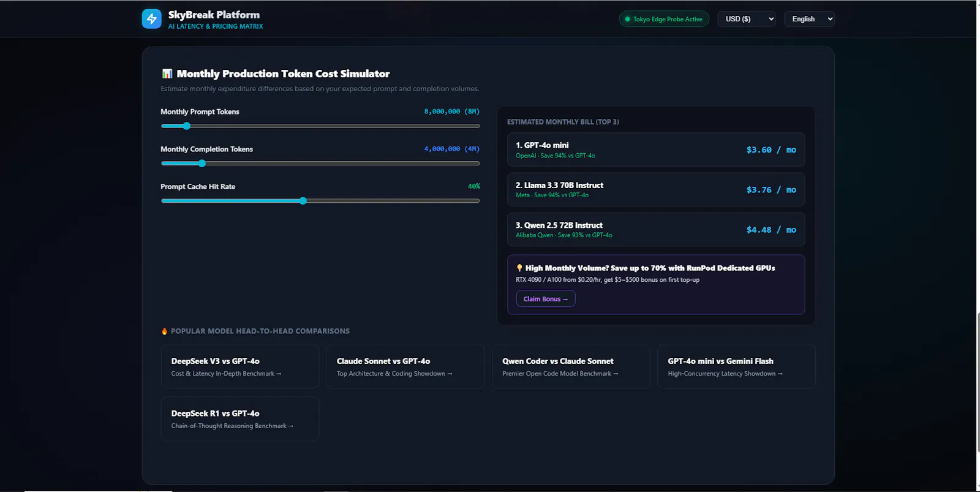Click the Estimated Monthly Bill (Top 3) heading
The image size is (980, 492).
click(563, 122)
